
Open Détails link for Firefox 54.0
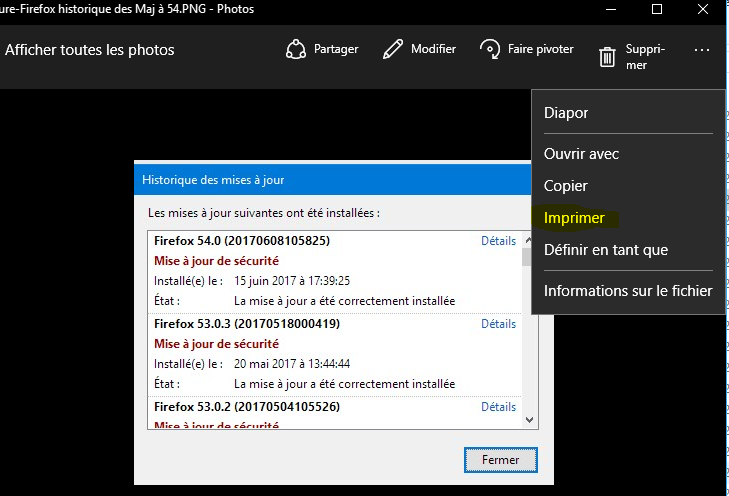(x=498, y=241)
